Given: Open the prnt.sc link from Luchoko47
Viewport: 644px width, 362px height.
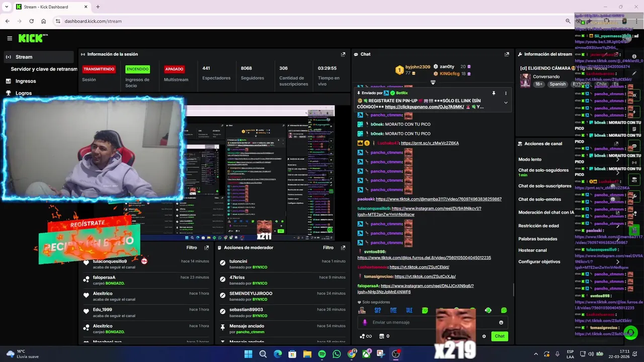Looking at the screenshot, I should 430,143.
